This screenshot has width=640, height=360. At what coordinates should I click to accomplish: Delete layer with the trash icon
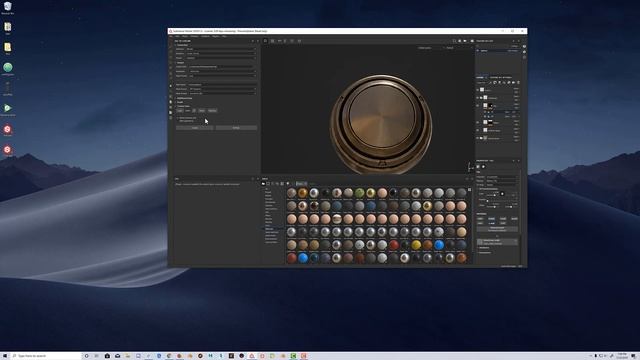(518, 82)
